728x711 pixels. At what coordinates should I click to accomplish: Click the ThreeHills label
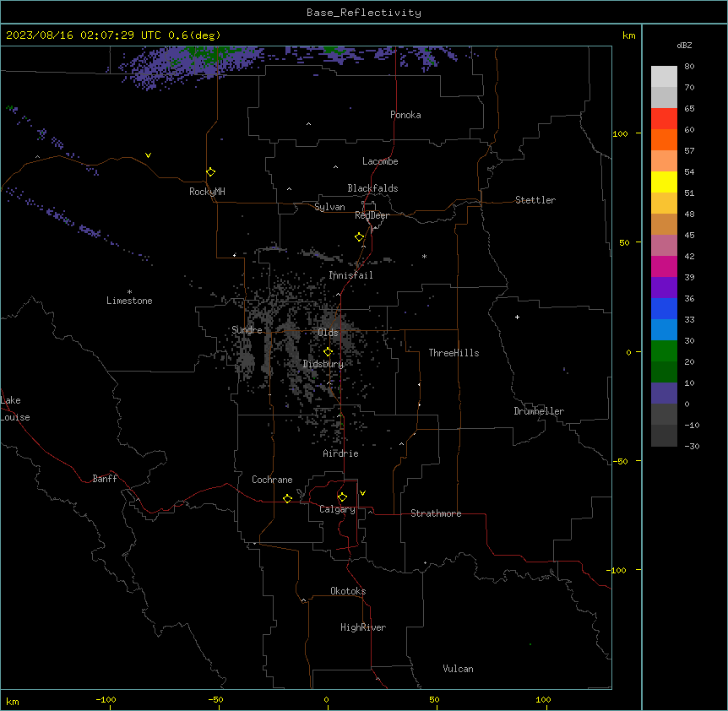pos(454,353)
